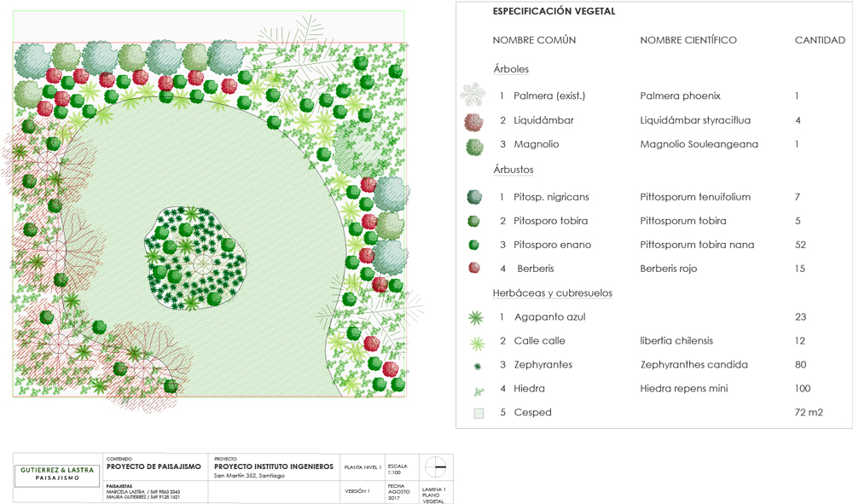Click the Palmera (exist.) label

tap(549, 96)
